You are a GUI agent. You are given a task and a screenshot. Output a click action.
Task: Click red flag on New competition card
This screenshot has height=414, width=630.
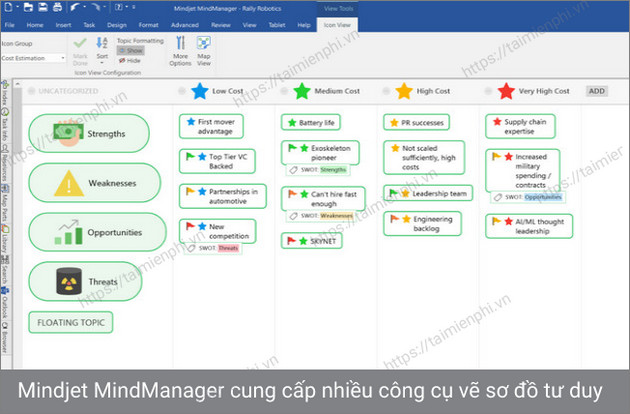(x=190, y=226)
